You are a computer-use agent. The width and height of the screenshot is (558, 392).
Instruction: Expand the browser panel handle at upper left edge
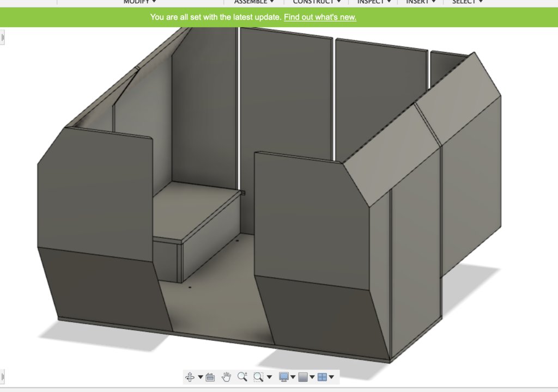3,38
